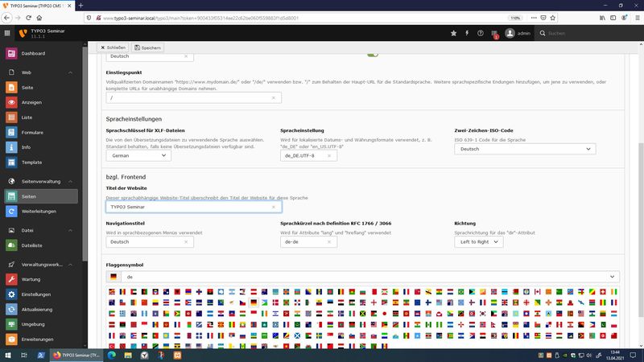Open the Info module

41,147
